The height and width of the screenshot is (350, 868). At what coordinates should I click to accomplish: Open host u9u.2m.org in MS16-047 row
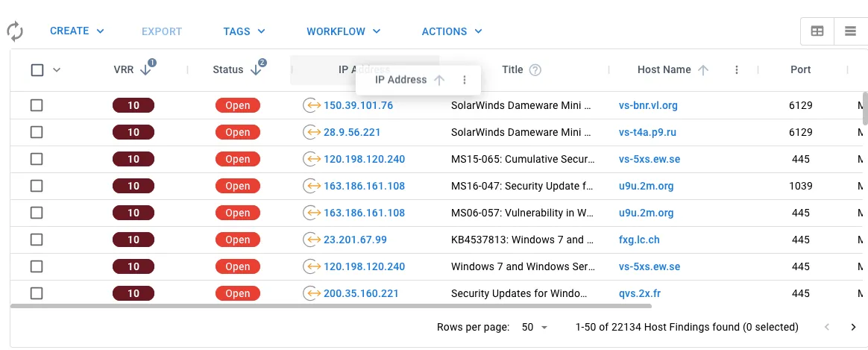click(646, 186)
